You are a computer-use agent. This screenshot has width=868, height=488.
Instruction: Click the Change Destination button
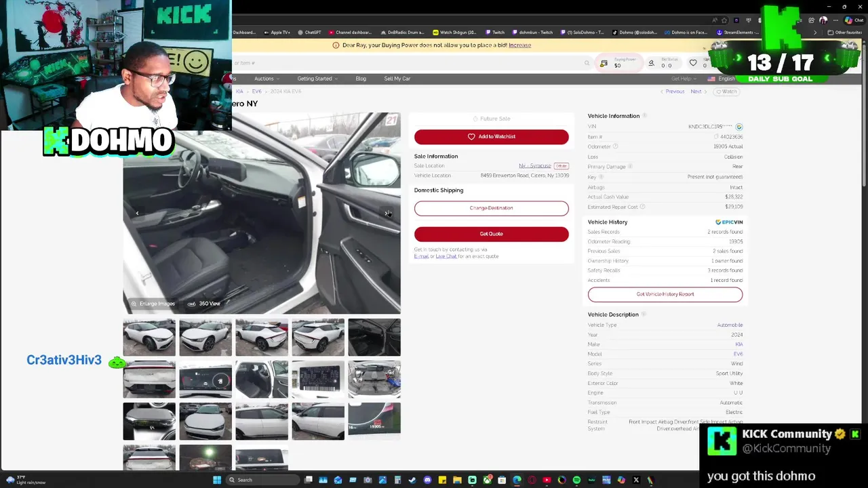pyautogui.click(x=492, y=208)
